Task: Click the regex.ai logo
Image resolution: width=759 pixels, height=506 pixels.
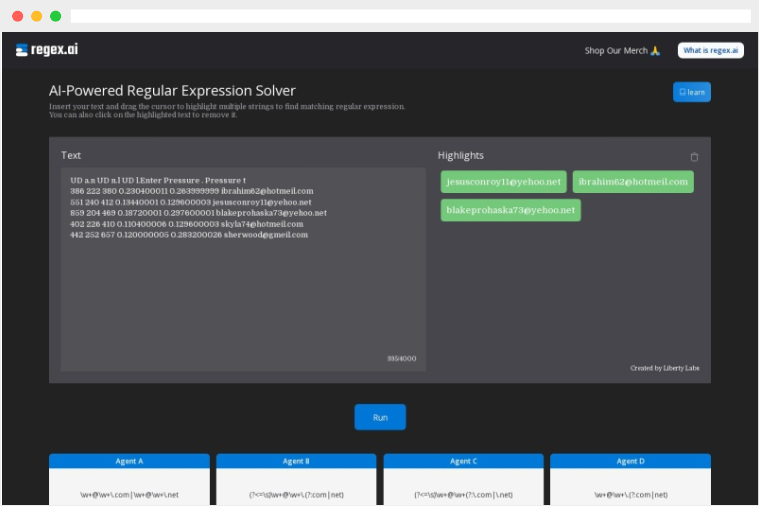Action: tap(46, 49)
